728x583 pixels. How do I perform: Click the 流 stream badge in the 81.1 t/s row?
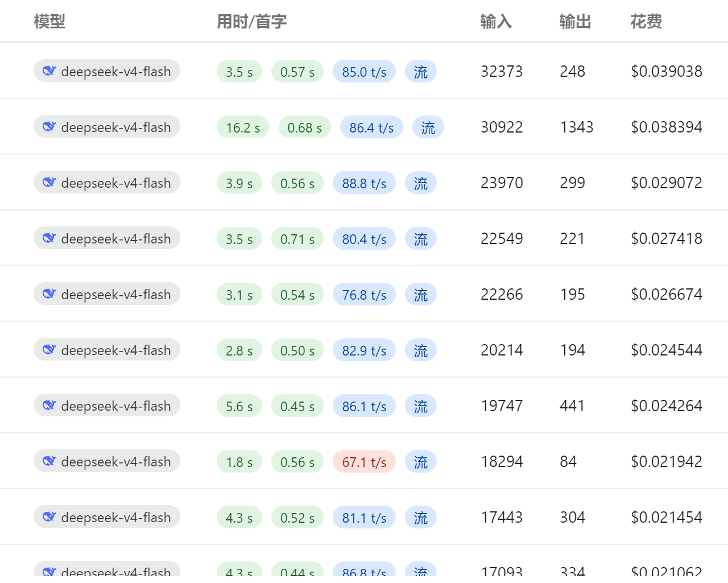point(421,518)
